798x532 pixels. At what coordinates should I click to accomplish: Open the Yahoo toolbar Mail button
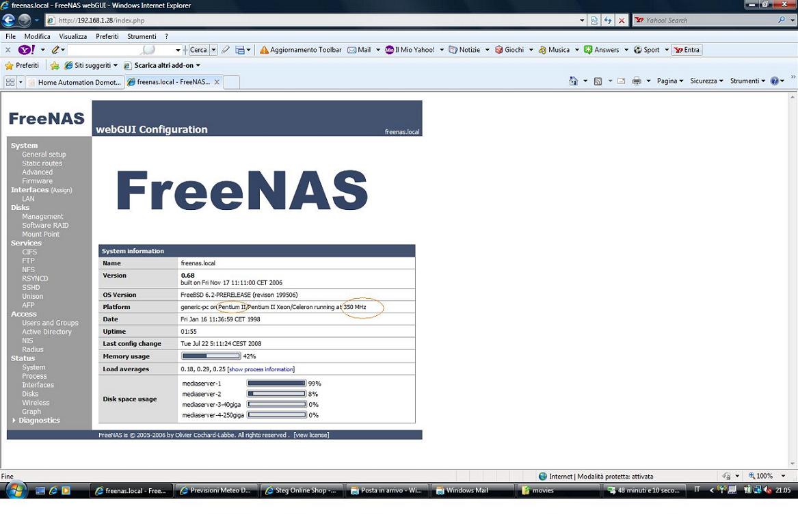pyautogui.click(x=359, y=50)
